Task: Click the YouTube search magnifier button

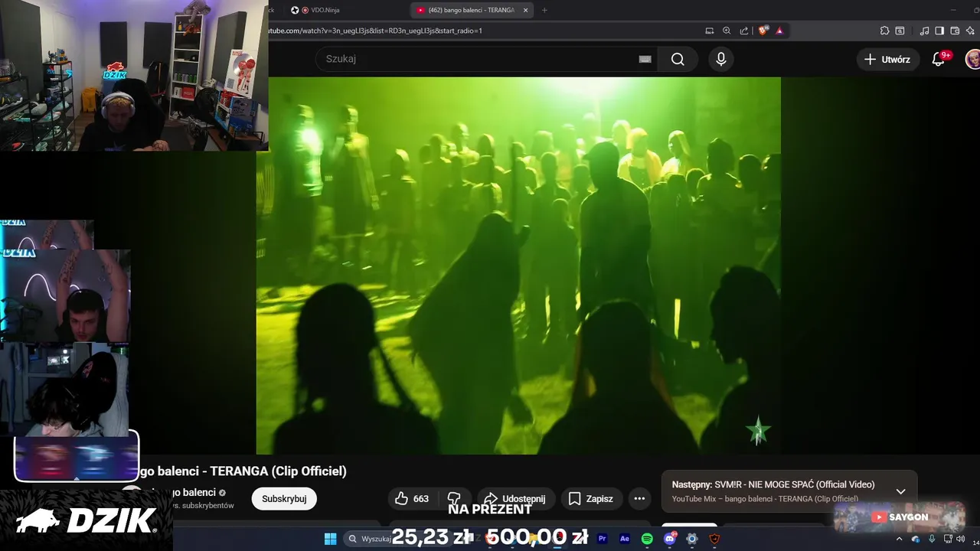Action: click(x=678, y=59)
